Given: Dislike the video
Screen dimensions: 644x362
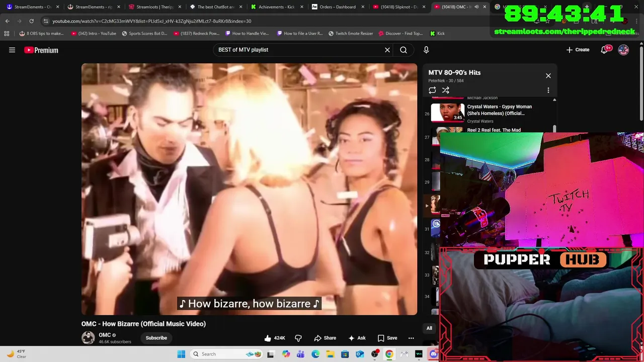Looking at the screenshot, I should click(298, 338).
